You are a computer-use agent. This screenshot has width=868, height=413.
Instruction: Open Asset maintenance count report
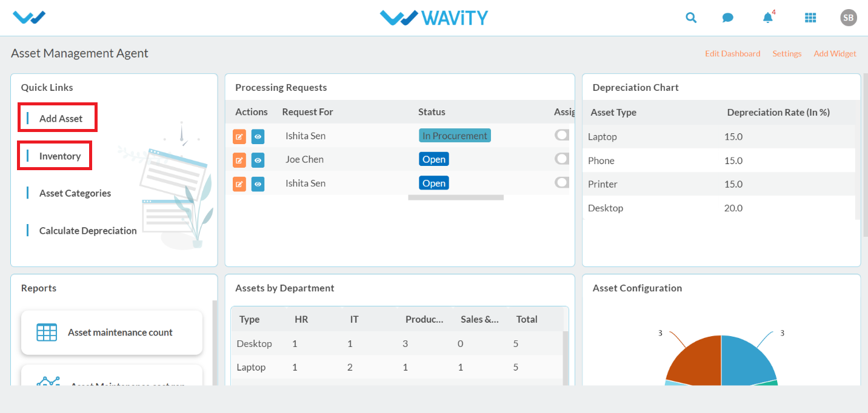click(x=112, y=332)
